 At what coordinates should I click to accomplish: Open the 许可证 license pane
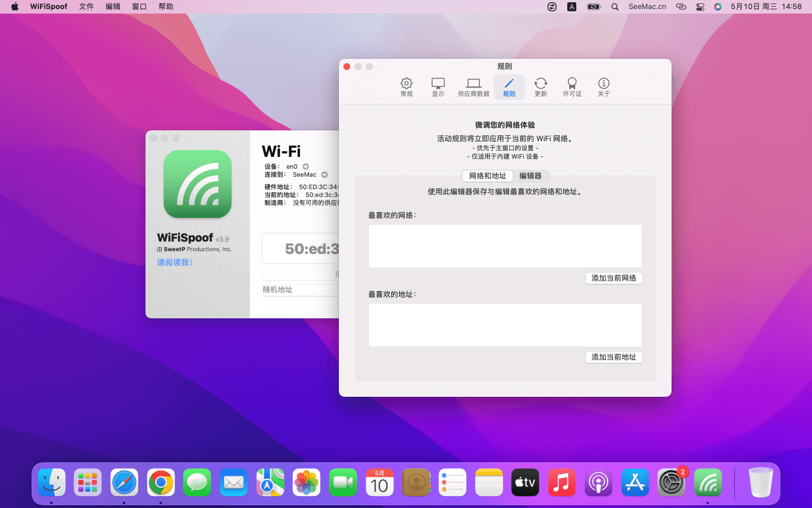pyautogui.click(x=572, y=87)
